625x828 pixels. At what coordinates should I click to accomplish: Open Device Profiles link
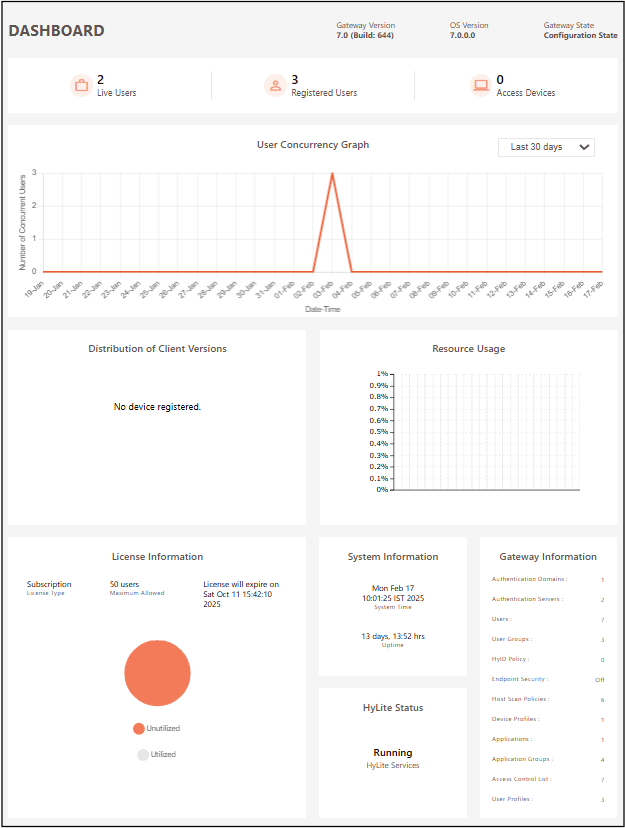click(516, 719)
